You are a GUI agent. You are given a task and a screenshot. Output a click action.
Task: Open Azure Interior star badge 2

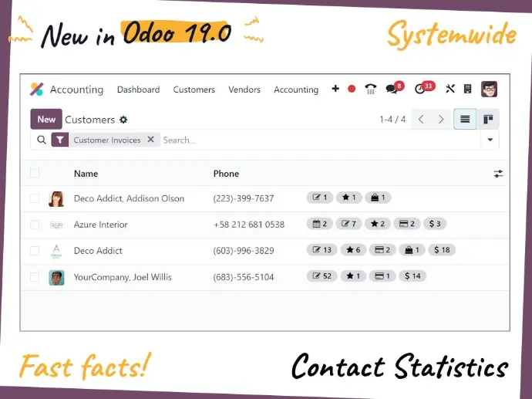pos(378,224)
